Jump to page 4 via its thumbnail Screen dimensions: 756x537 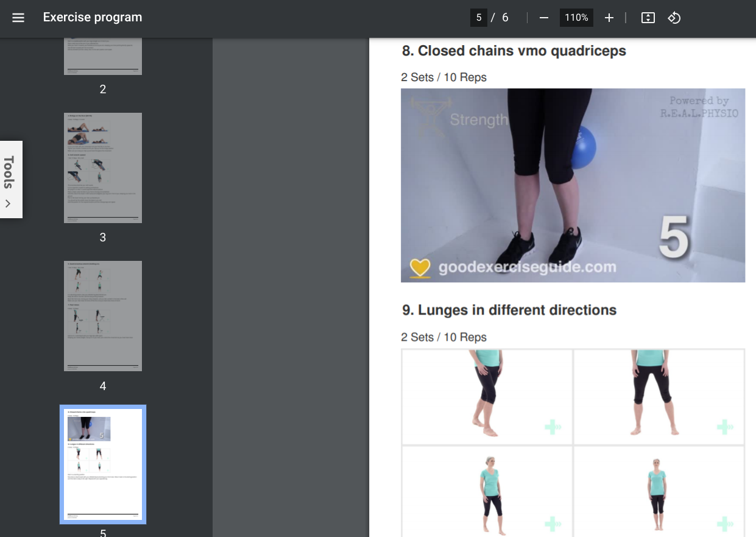point(102,316)
